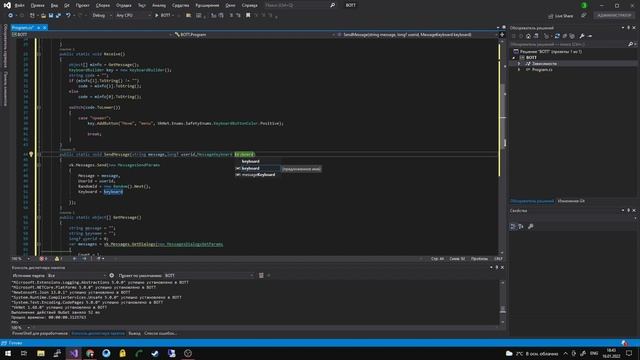The height and width of the screenshot is (360, 640).
Task: Click the clear console icon
Action: (x=261, y=276)
